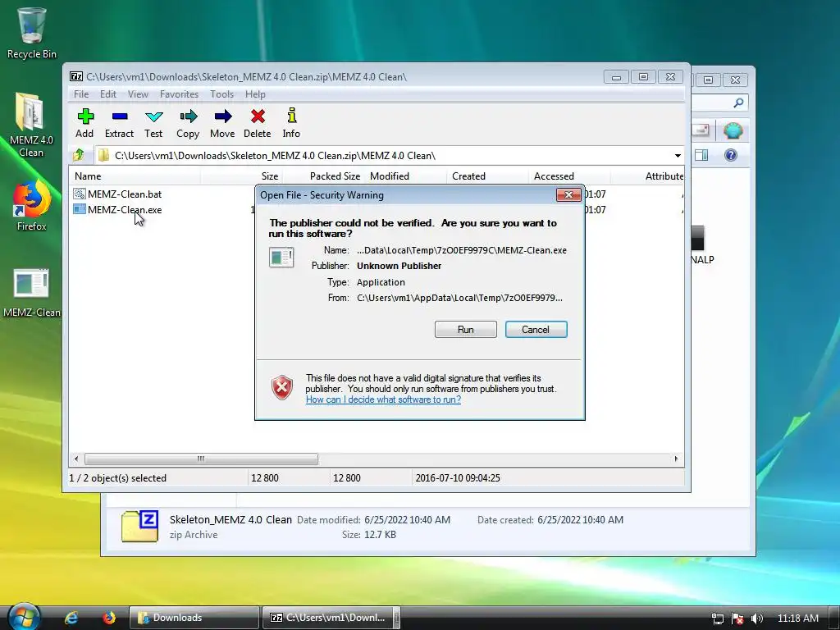Open the 'How can I decide what software to run?' link
Image resolution: width=840 pixels, height=630 pixels.
(x=383, y=399)
